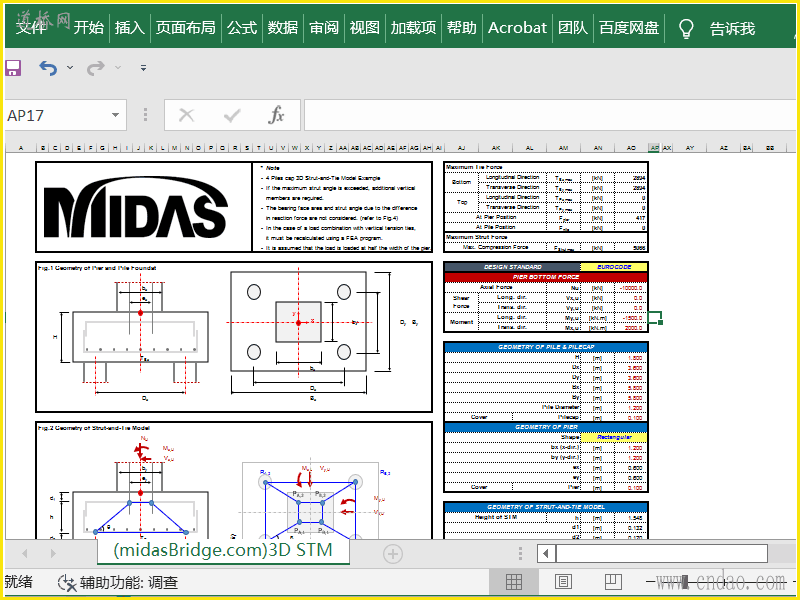
Task: Switch to Page Break Preview icon
Action: tap(613, 582)
